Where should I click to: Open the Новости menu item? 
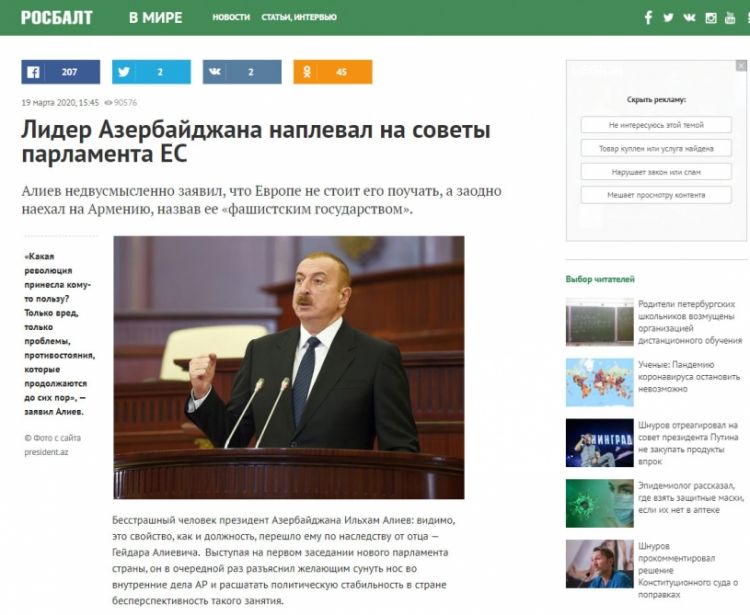[230, 17]
